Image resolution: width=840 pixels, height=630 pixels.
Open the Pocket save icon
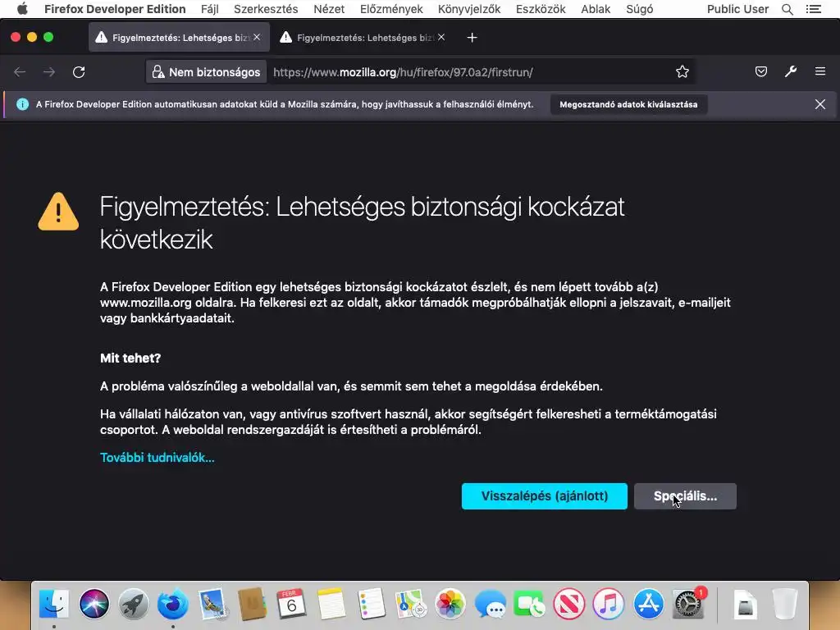(760, 72)
